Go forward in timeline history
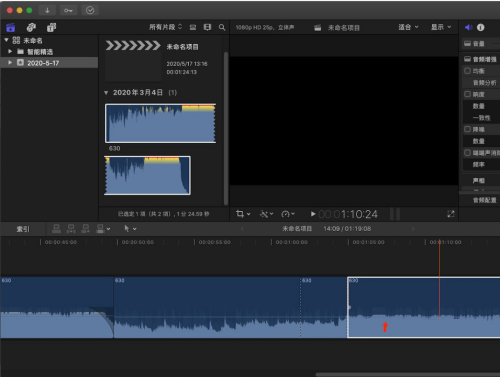The height and width of the screenshot is (377, 500). (x=413, y=229)
